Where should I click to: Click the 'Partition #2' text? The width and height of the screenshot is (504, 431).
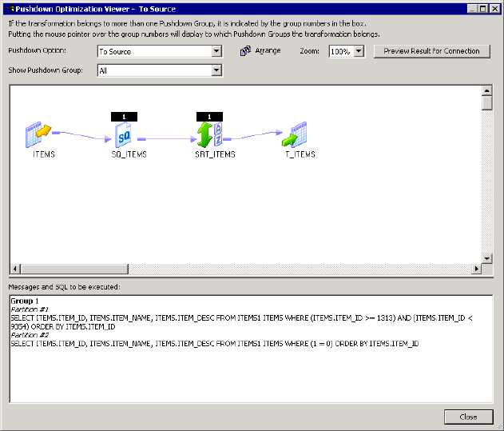30,335
